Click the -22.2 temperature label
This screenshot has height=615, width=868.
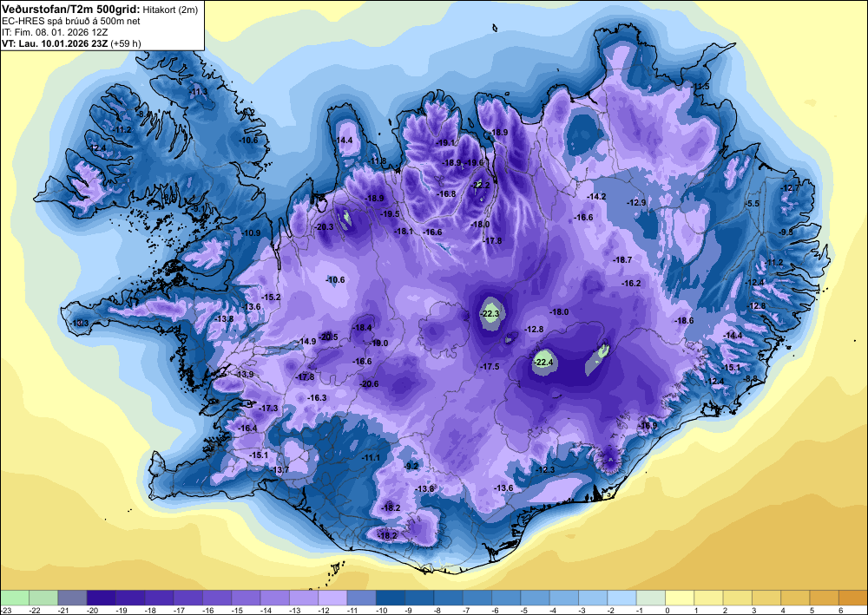coord(480,185)
